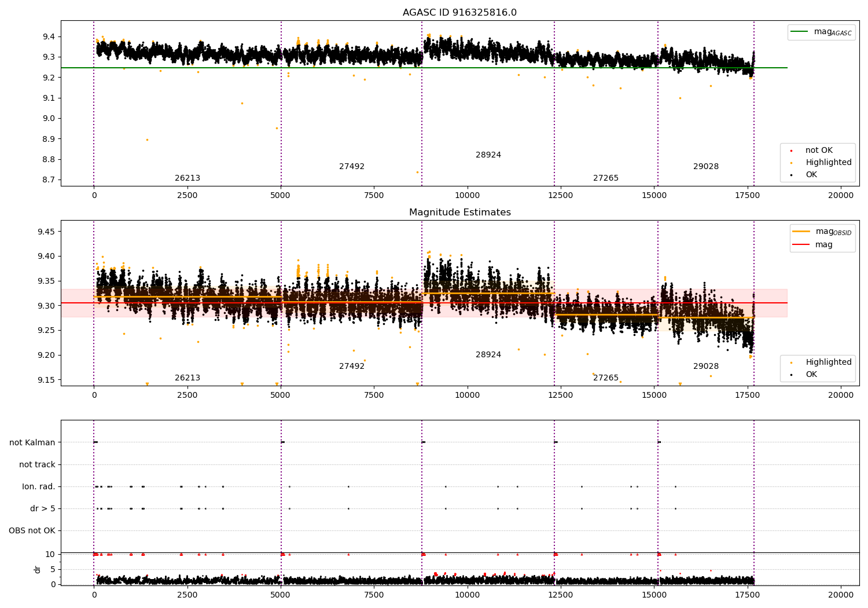Click the 'Magnitude Estimates' plot title
868x608 pixels.
(459, 213)
